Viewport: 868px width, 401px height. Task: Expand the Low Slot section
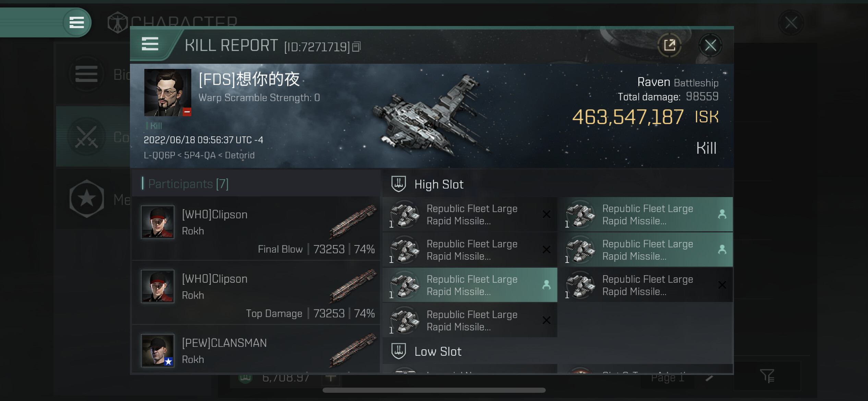coord(558,351)
